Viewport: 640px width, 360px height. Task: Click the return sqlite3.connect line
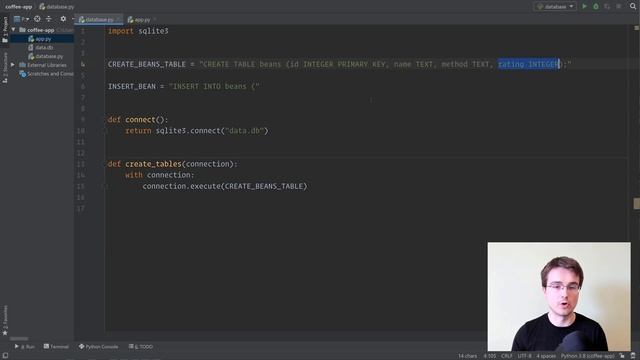(x=197, y=131)
